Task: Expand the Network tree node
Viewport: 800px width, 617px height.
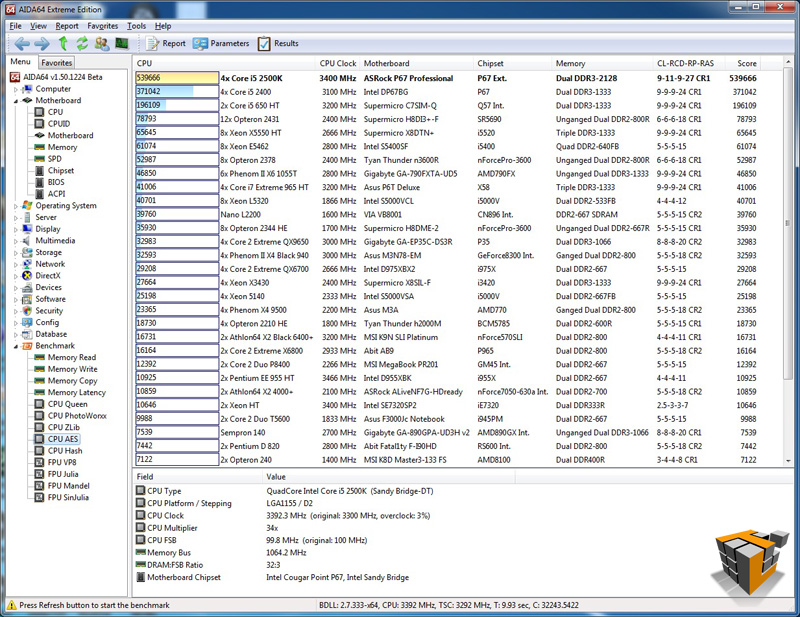Action: tap(16, 265)
